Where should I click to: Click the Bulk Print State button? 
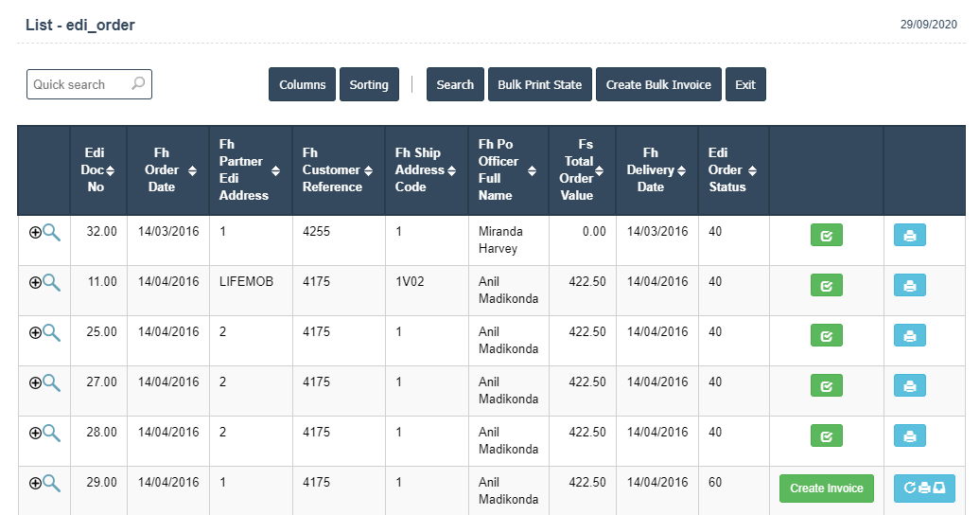click(x=539, y=84)
